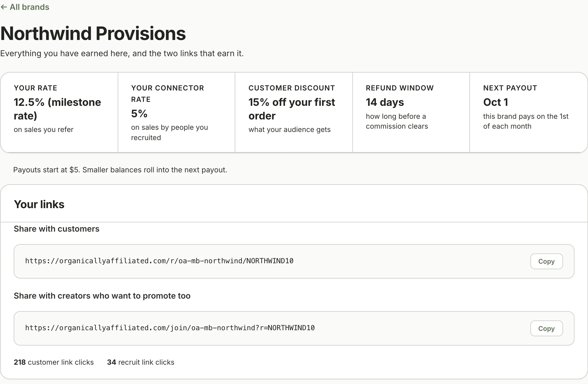Click 'what your audience gets' caption
Image resolution: width=588 pixels, height=384 pixels.
(x=289, y=129)
